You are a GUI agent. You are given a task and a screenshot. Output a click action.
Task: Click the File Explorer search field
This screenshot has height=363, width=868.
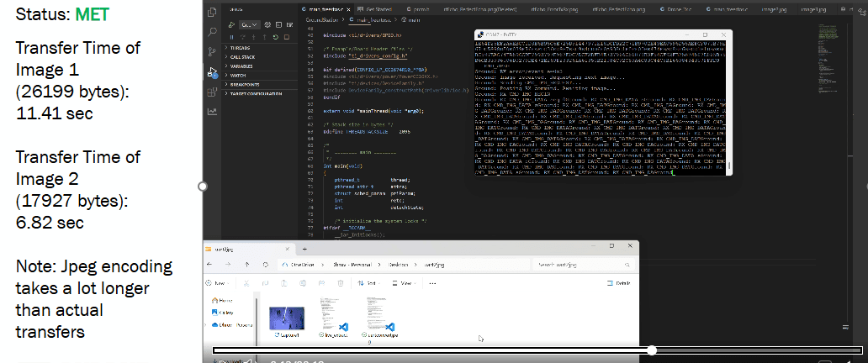click(x=580, y=264)
